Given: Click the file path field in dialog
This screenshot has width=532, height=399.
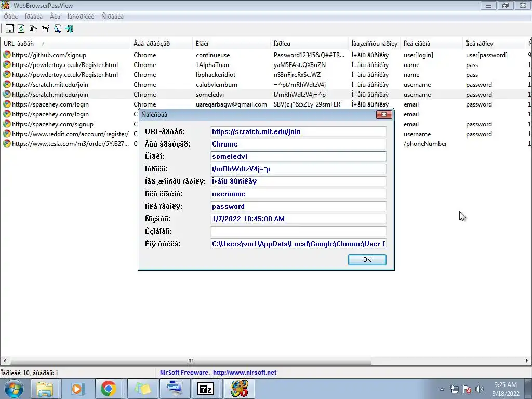Looking at the screenshot, I should pyautogui.click(x=298, y=244).
